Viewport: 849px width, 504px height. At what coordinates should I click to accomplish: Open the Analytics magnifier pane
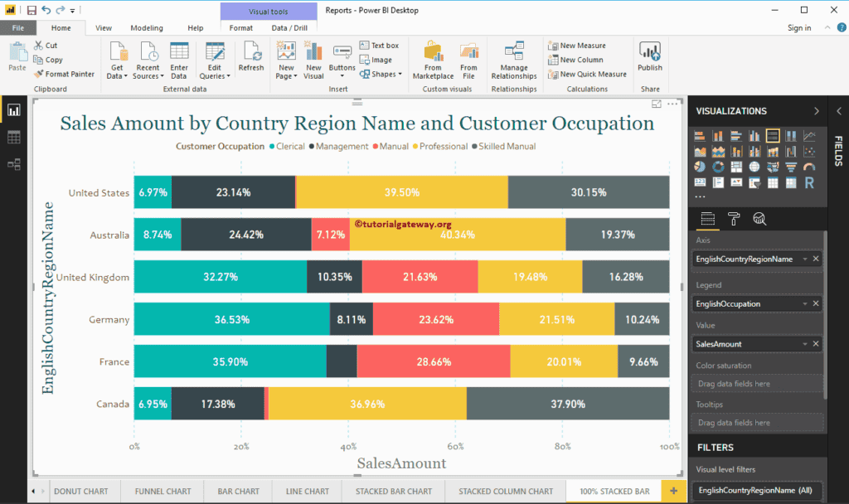pos(759,219)
